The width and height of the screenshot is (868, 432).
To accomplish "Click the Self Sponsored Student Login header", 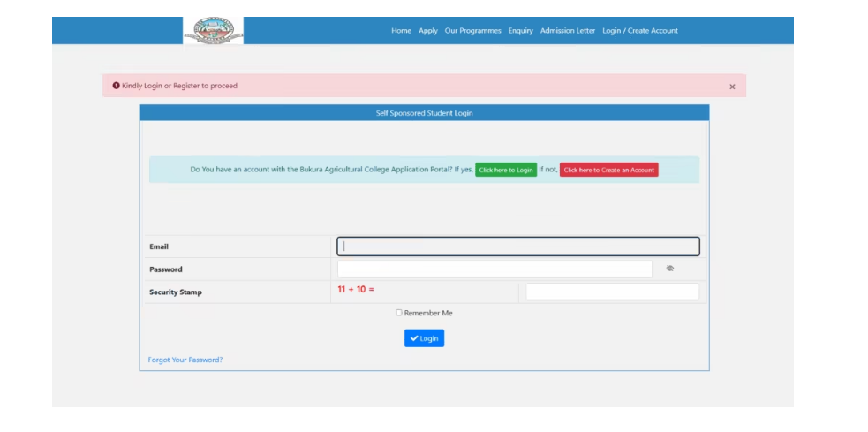I will pos(424,113).
